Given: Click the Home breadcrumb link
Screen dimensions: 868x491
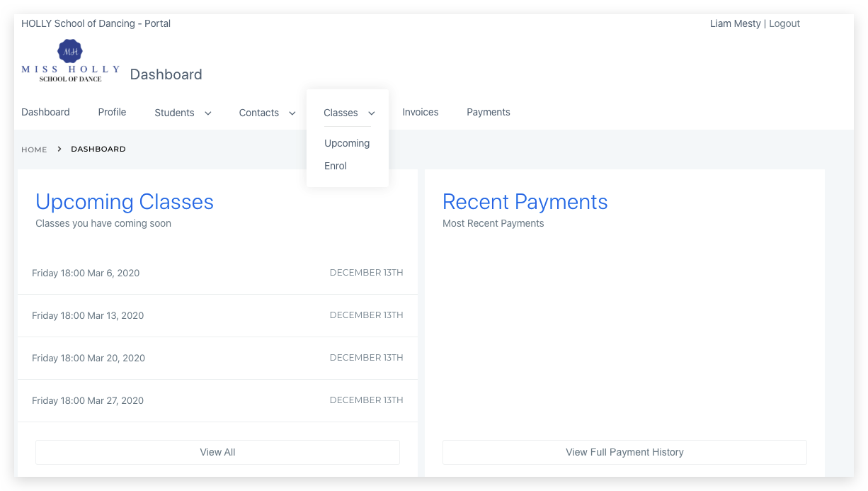Looking at the screenshot, I should (34, 149).
